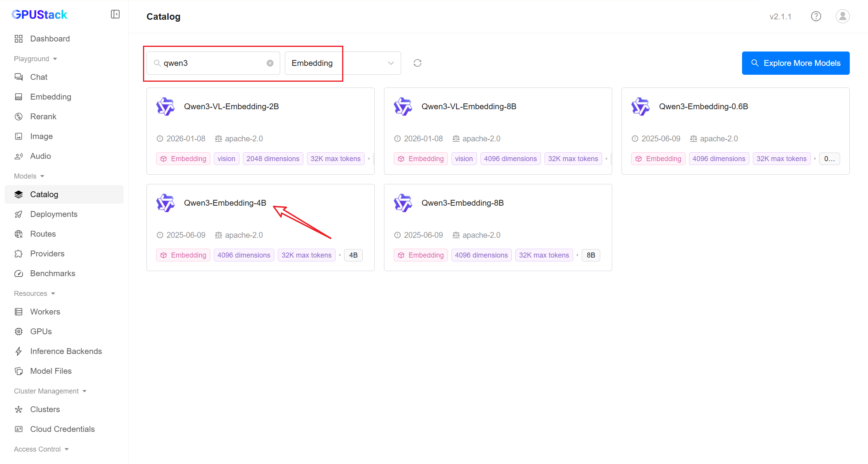The height and width of the screenshot is (464, 868).
Task: Click the refresh catalog icon
Action: pos(417,63)
